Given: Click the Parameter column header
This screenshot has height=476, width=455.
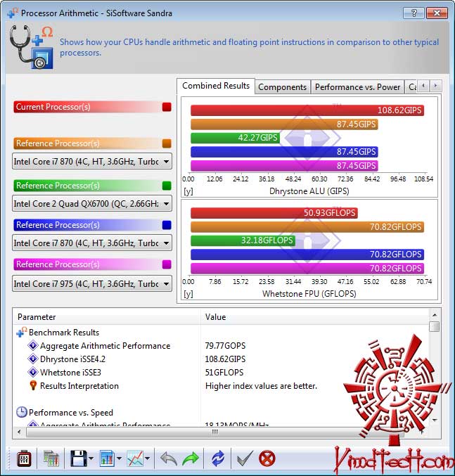Looking at the screenshot, I should pos(106,317).
